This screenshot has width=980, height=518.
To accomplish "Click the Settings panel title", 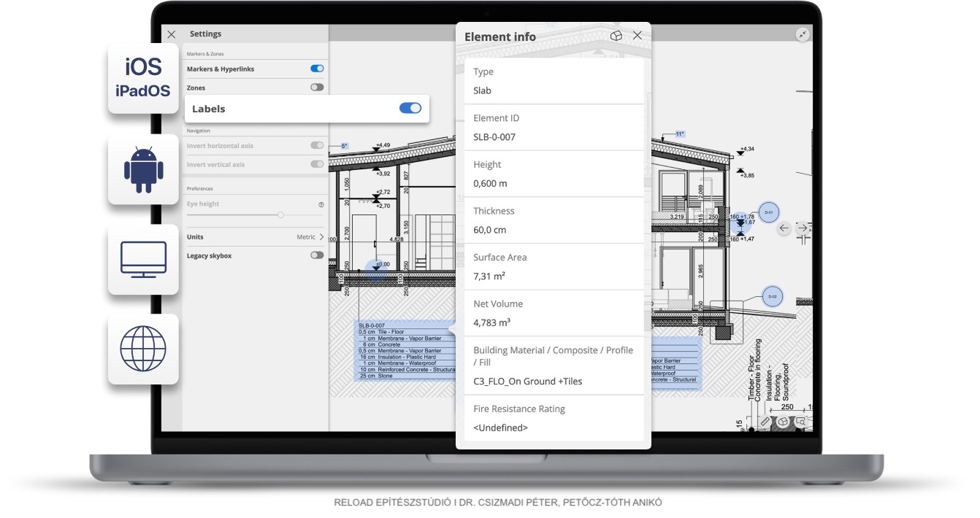I will 205,34.
